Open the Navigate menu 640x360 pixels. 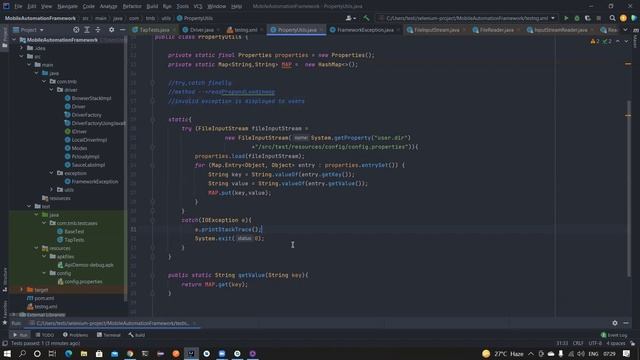pyautogui.click(x=67, y=6)
